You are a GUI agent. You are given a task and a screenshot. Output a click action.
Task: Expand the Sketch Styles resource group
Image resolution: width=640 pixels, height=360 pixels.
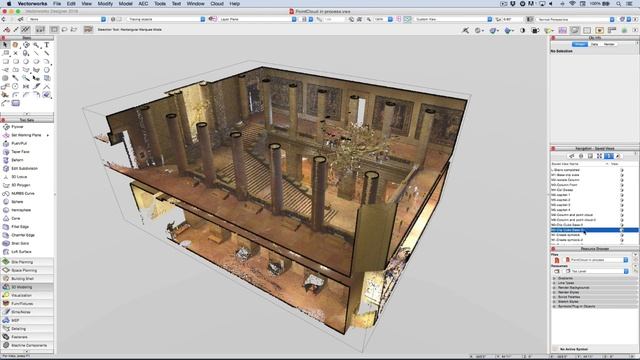(554, 302)
